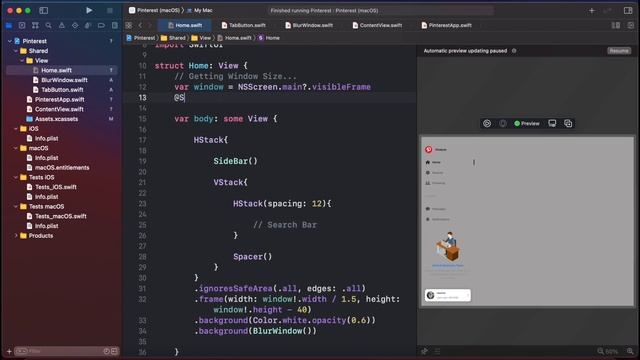
Task: Duplicate the preview icon
Action: tap(568, 123)
